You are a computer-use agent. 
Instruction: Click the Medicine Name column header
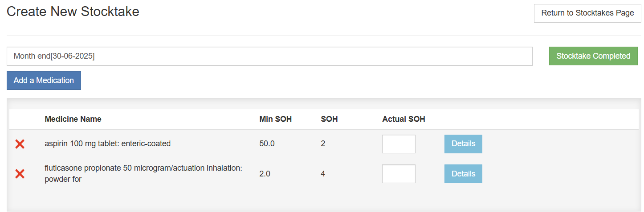click(73, 119)
